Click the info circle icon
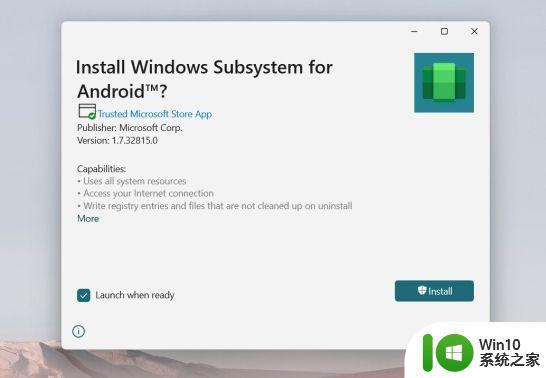Screen dimensions: 546x378 (x=78, y=331)
